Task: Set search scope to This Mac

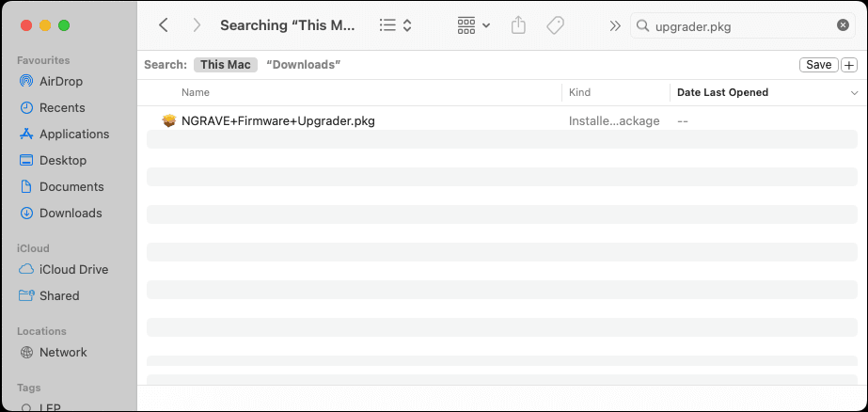Action: coord(226,65)
